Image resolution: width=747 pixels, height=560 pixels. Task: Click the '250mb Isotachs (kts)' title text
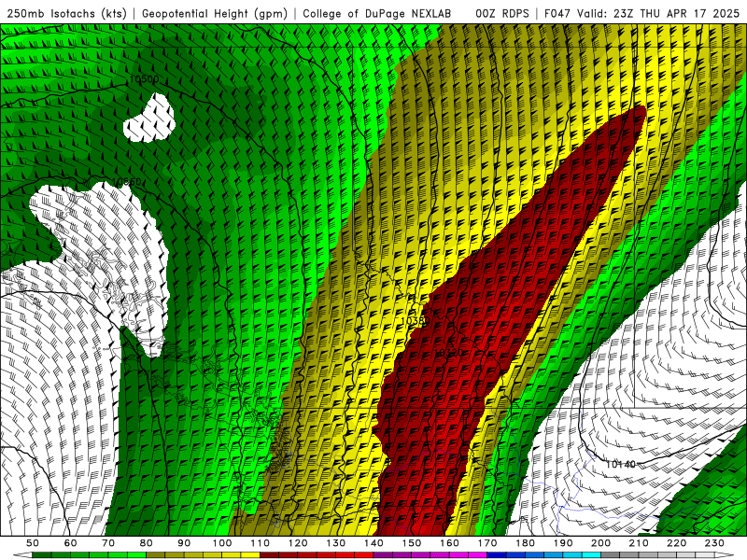coord(66,14)
